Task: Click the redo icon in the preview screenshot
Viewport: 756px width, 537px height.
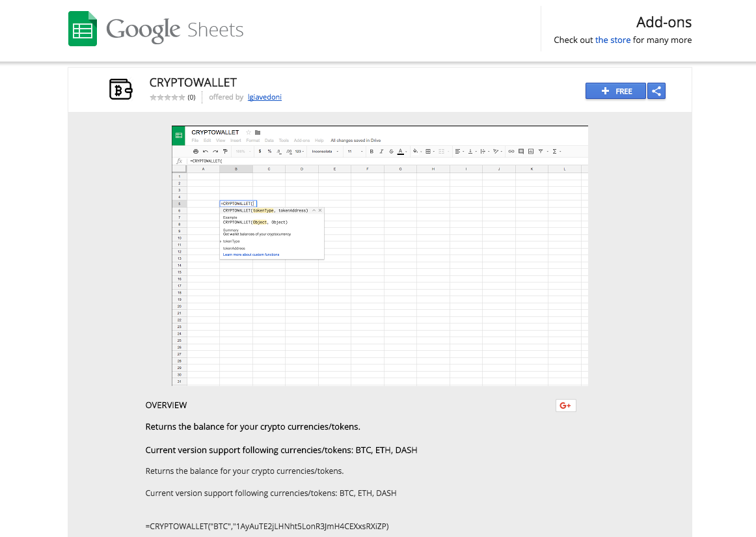Action: 215,152
